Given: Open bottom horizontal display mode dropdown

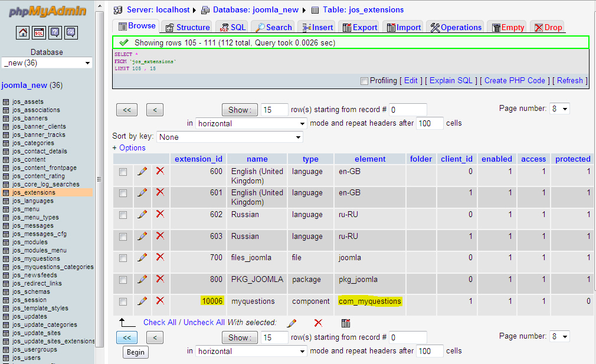Looking at the screenshot, I should [x=251, y=351].
